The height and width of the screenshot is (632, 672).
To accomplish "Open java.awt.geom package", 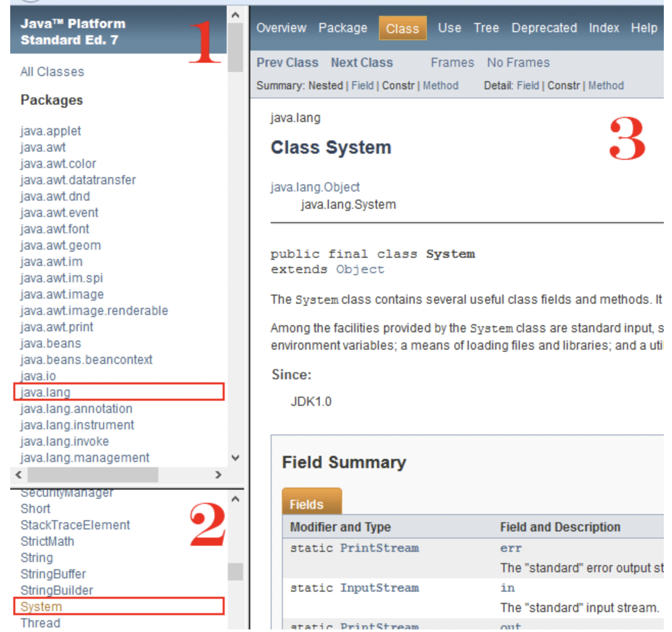I will (x=61, y=246).
